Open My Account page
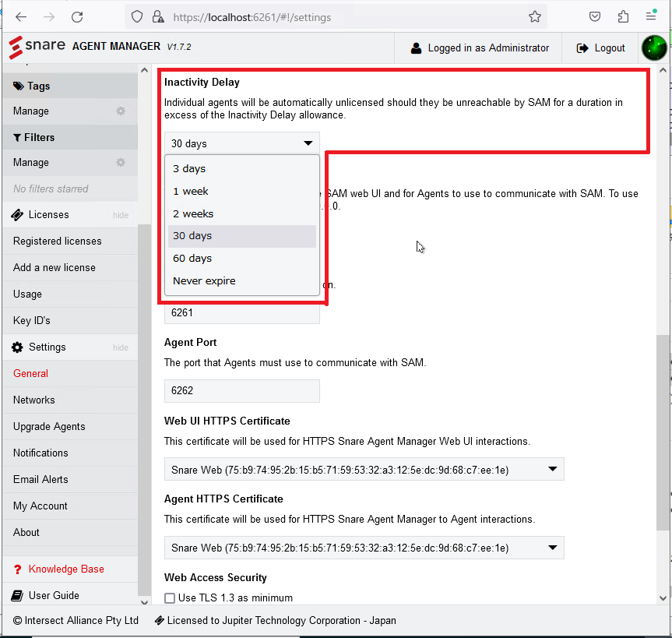This screenshot has width=672, height=638. point(70,506)
